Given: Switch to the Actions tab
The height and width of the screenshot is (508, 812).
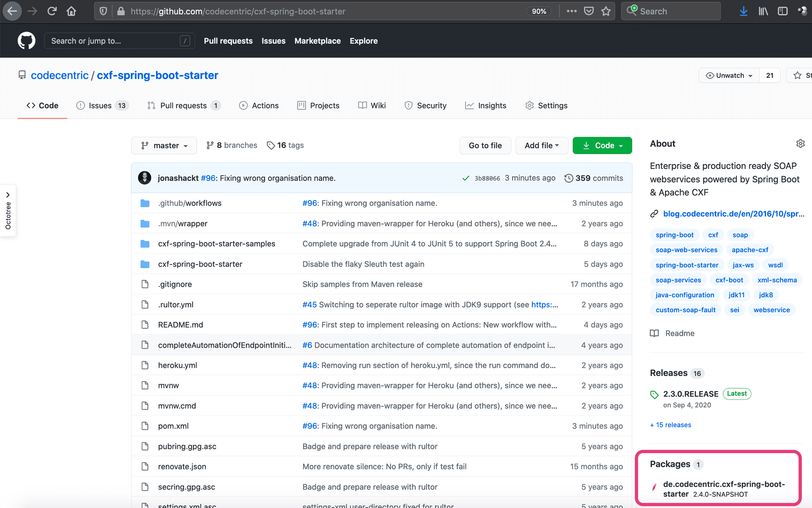Looking at the screenshot, I should [259, 105].
